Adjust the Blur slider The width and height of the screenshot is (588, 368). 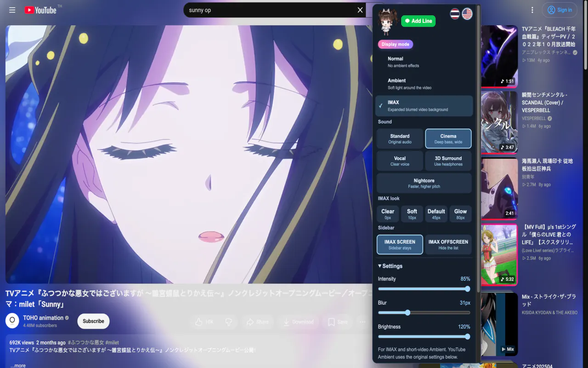click(424, 313)
